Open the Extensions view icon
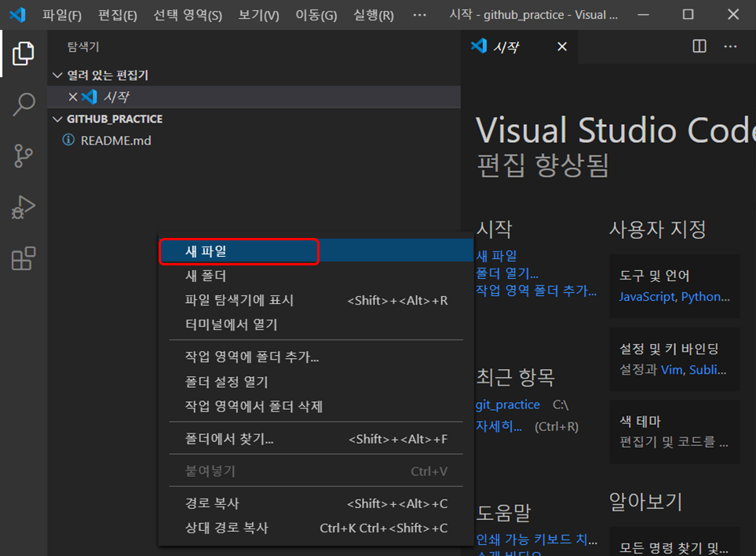Viewport: 756px width, 556px height. click(23, 258)
